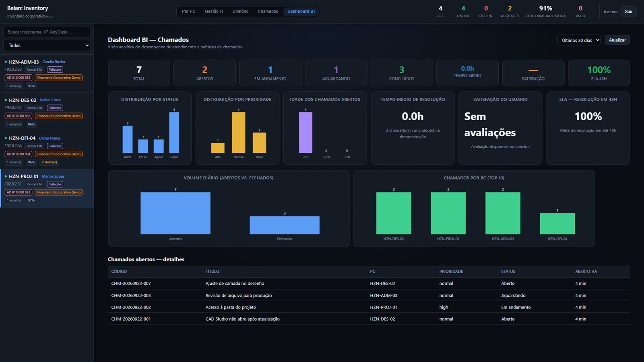Select HZN-PROJ-01 in the PC sidebar list
The image size is (644, 362).
pyautogui.click(x=47, y=188)
